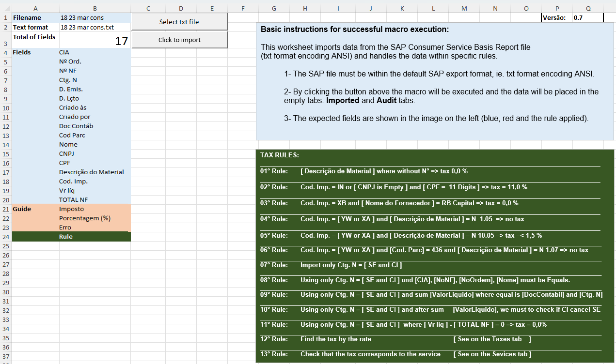Click the basic instructions heading text box
The height and width of the screenshot is (364, 616).
[355, 30]
